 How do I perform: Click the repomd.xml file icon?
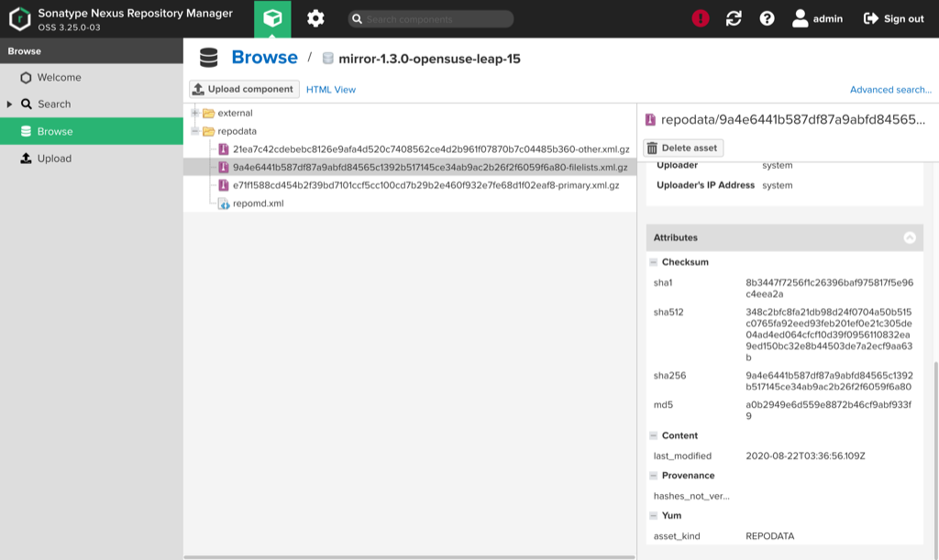(224, 203)
